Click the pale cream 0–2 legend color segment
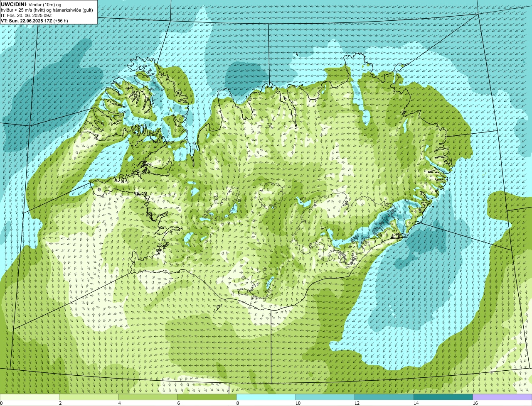532x406 pixels. click(x=30, y=397)
